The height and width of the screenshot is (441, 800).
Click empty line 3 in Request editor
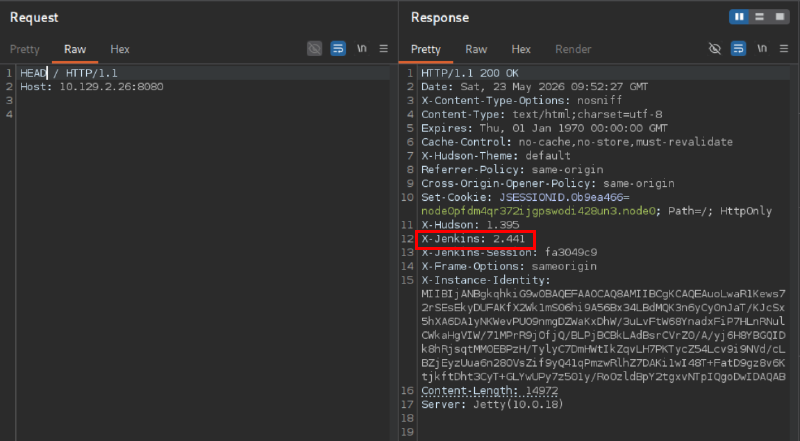coord(204,101)
